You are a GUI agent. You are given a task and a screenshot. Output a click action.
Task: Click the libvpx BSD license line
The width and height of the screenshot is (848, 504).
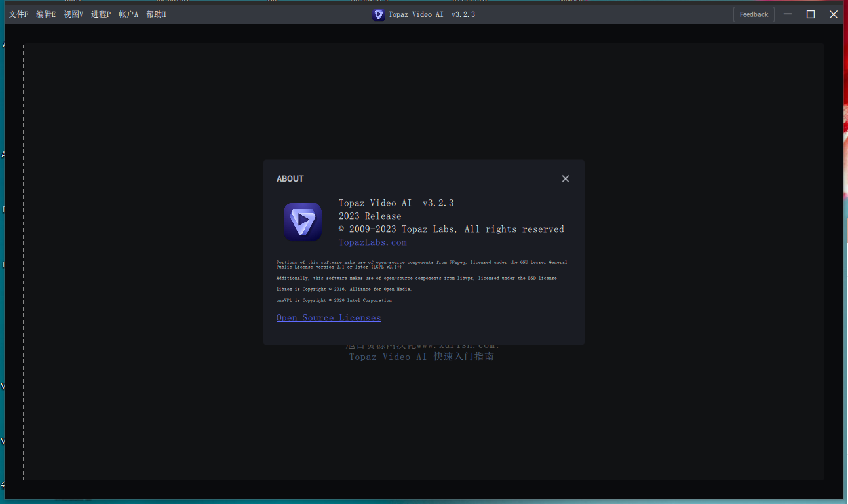pyautogui.click(x=417, y=278)
